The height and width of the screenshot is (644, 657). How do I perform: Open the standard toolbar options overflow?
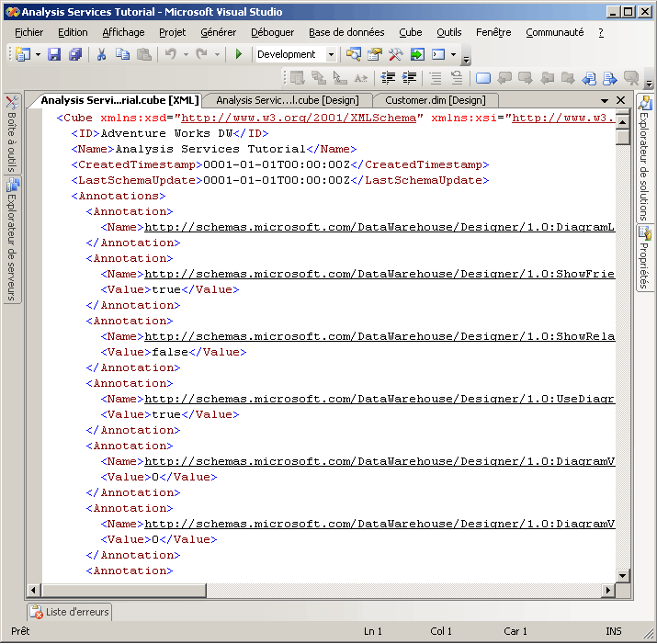point(466,61)
